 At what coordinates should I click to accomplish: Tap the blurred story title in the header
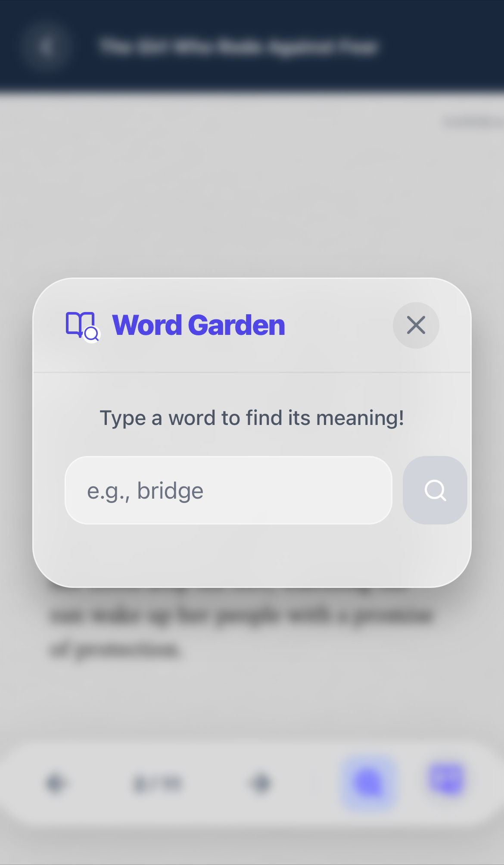[238, 47]
